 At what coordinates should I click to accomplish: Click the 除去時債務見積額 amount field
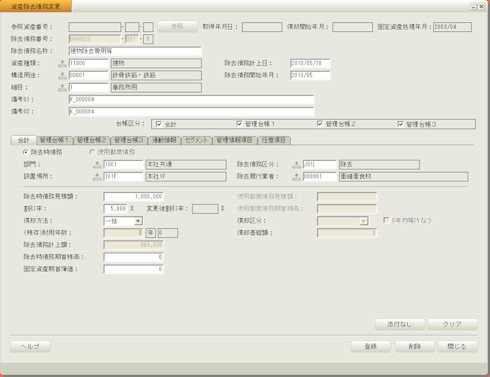(133, 197)
